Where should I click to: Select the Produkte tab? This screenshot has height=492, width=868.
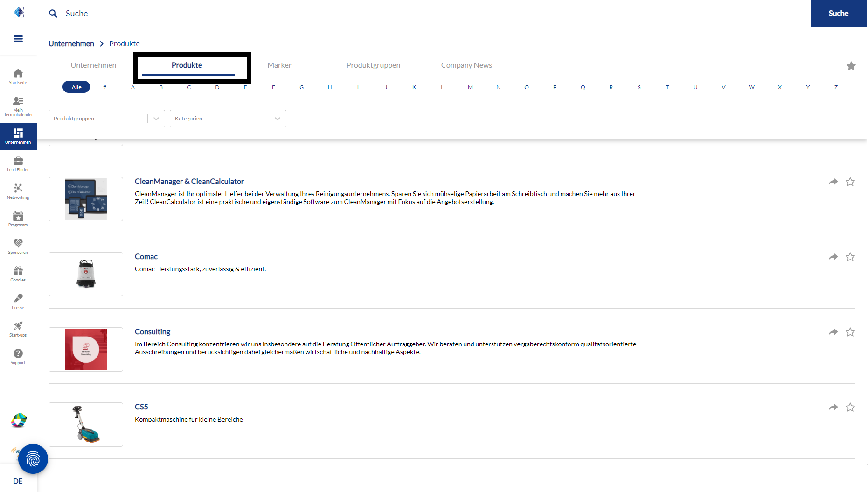(x=187, y=65)
